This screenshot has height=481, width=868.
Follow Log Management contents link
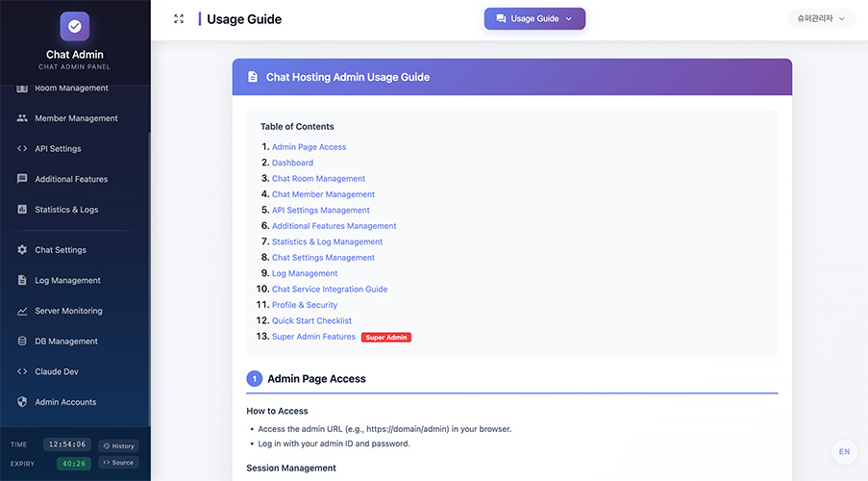coord(305,273)
